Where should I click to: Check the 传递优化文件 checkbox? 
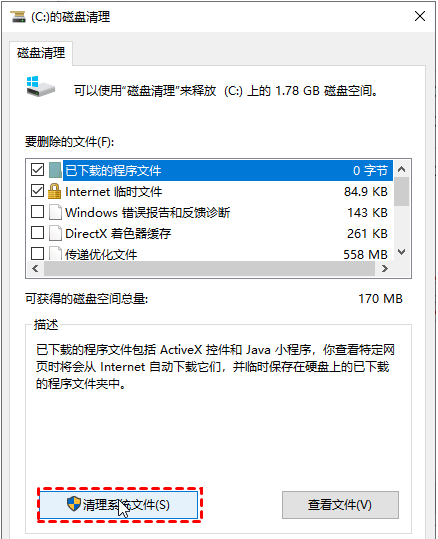[37, 254]
